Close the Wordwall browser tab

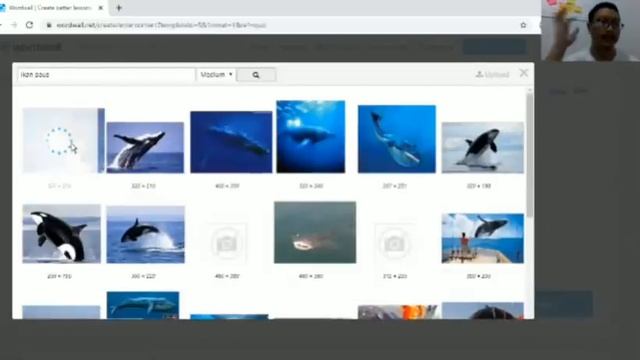[100, 8]
